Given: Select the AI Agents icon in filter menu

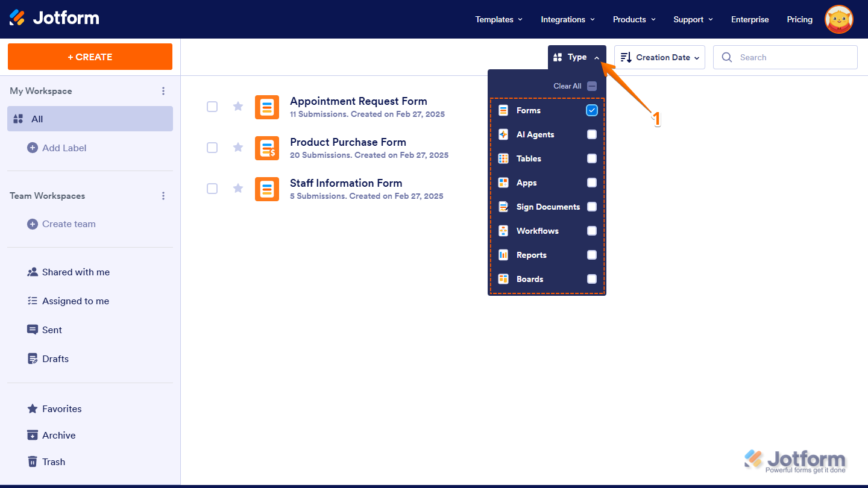Looking at the screenshot, I should click(503, 134).
